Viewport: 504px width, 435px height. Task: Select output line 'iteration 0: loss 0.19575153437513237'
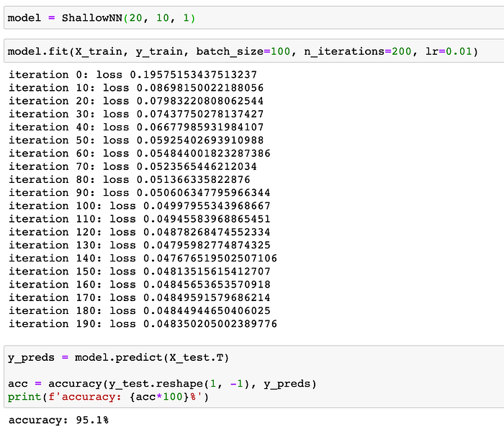coord(132,75)
